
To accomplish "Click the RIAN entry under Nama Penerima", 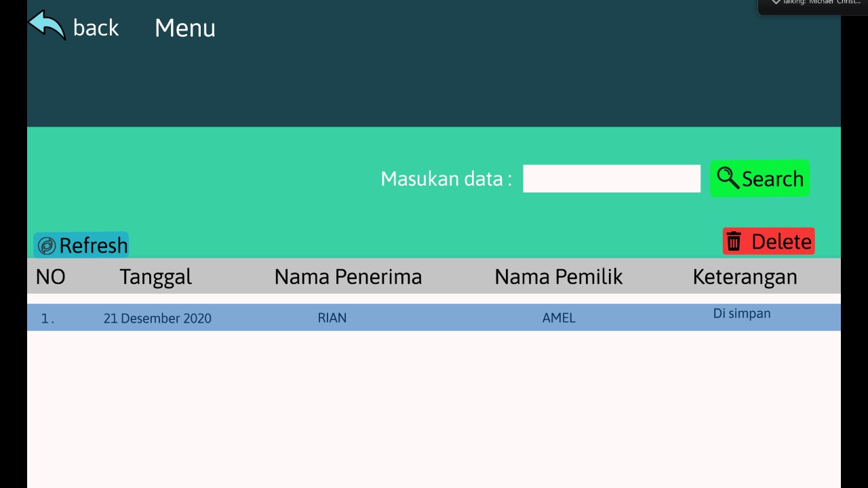I will tap(332, 317).
